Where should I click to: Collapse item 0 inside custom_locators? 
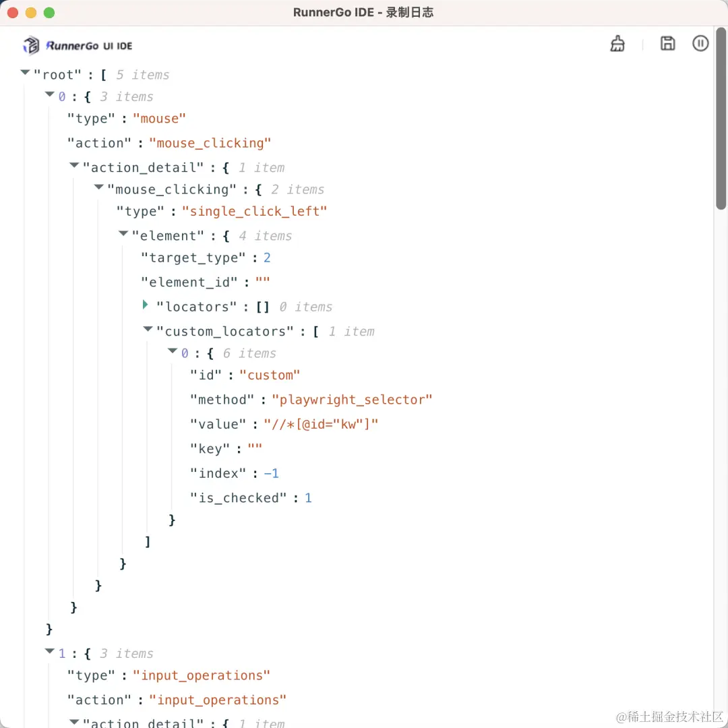coord(173,351)
